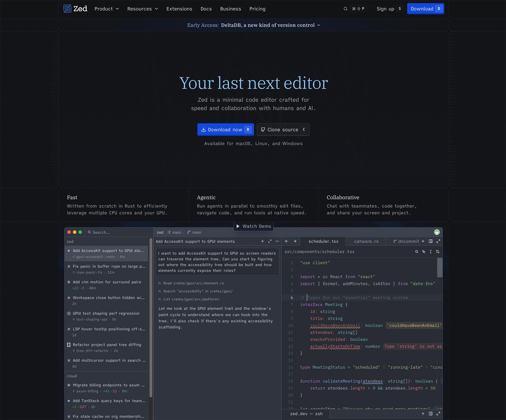Click the Download now button
Screen dimensions: 506x420
225,130
